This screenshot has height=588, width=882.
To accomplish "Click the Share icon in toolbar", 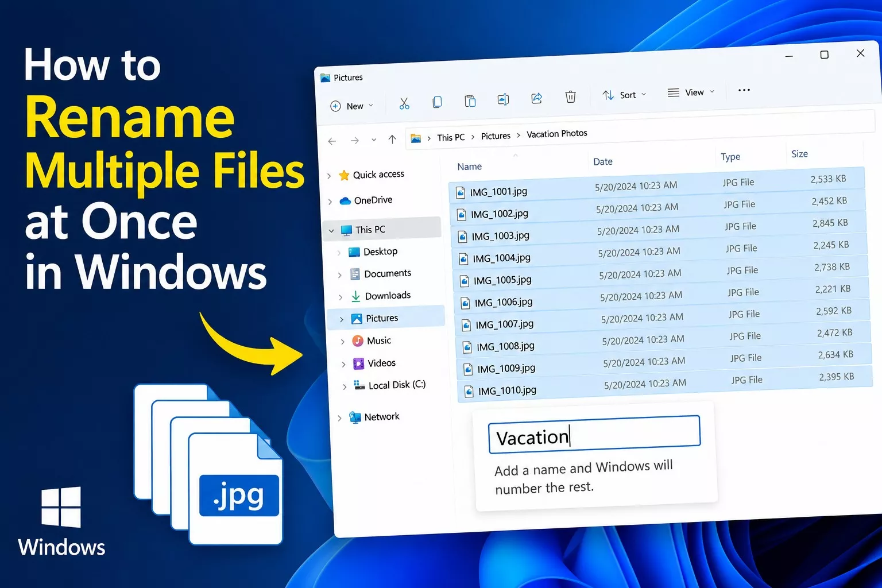I will point(536,98).
